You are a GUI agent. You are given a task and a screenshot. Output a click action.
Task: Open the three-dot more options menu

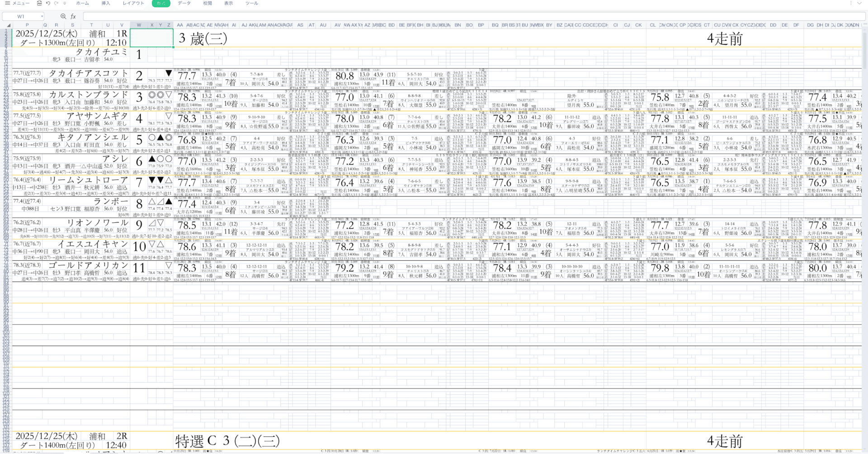pos(851,3)
